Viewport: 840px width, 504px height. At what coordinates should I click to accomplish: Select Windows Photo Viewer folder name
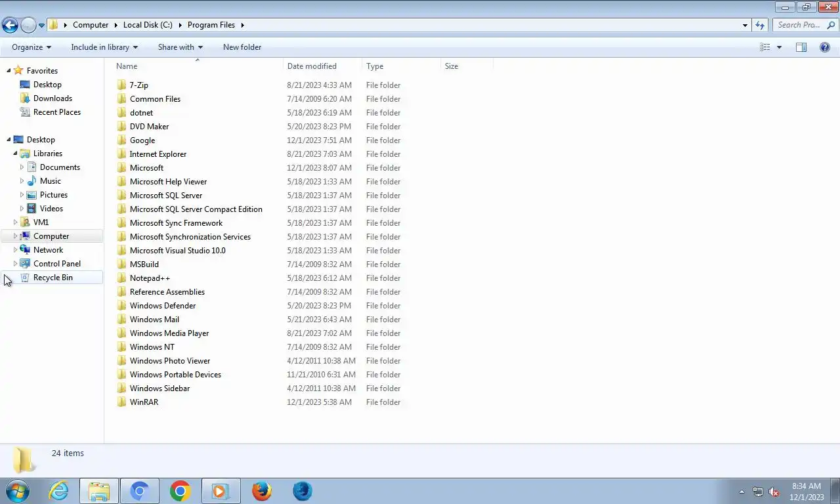click(170, 361)
